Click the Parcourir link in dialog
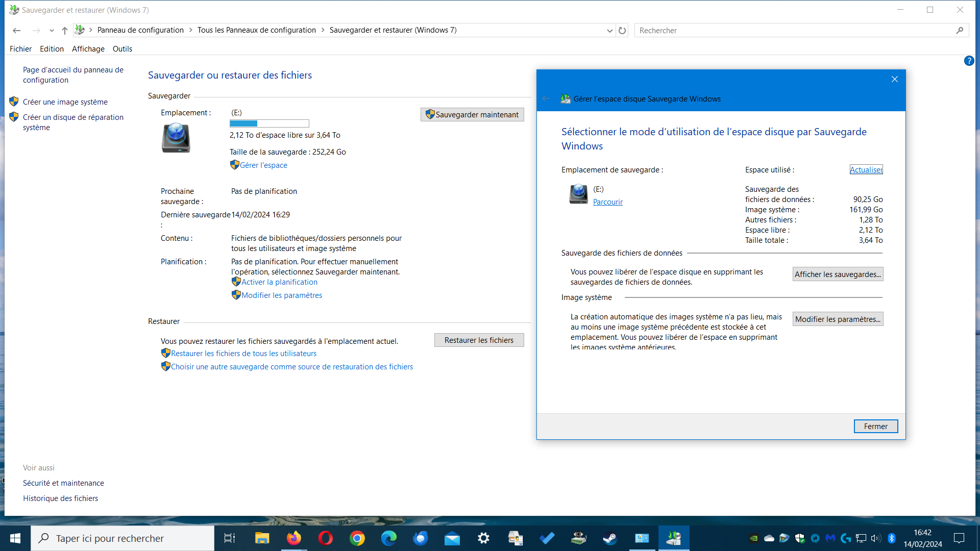 (607, 202)
